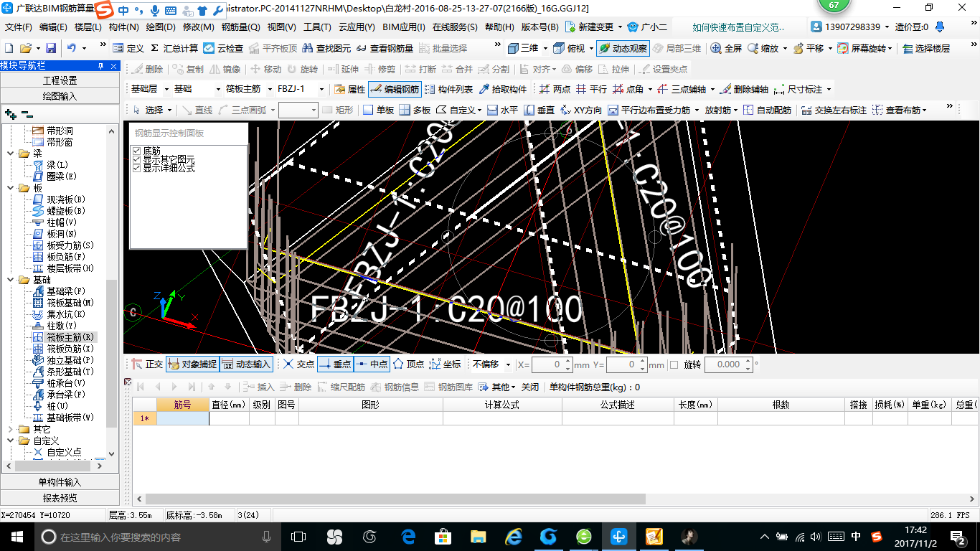Image resolution: width=980 pixels, height=551 pixels.
Task: Toggle 顶点 vertex snap
Action: [409, 364]
